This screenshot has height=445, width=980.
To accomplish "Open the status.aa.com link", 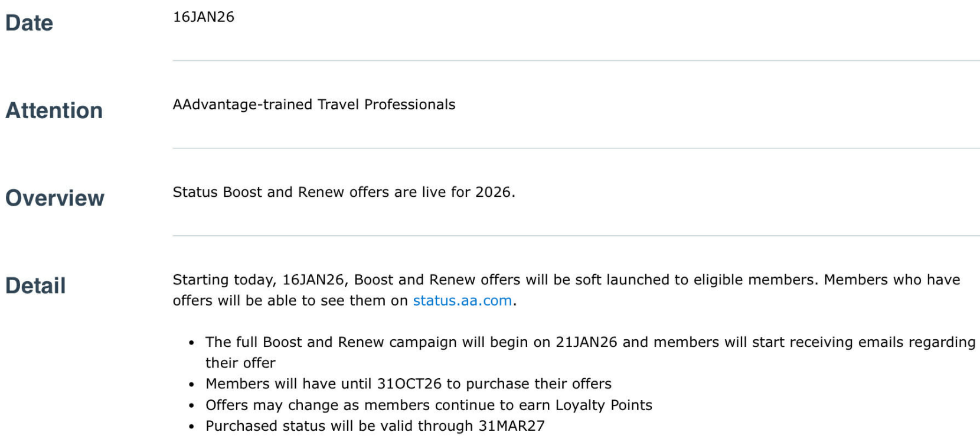I will 462,301.
